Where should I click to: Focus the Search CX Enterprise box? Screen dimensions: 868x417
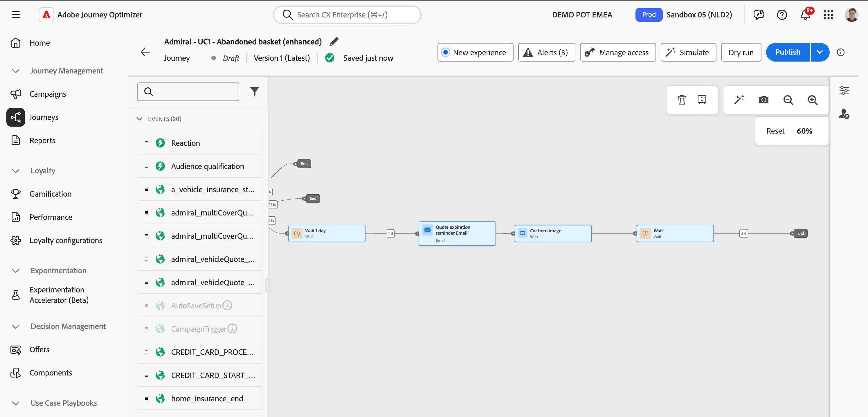point(347,15)
